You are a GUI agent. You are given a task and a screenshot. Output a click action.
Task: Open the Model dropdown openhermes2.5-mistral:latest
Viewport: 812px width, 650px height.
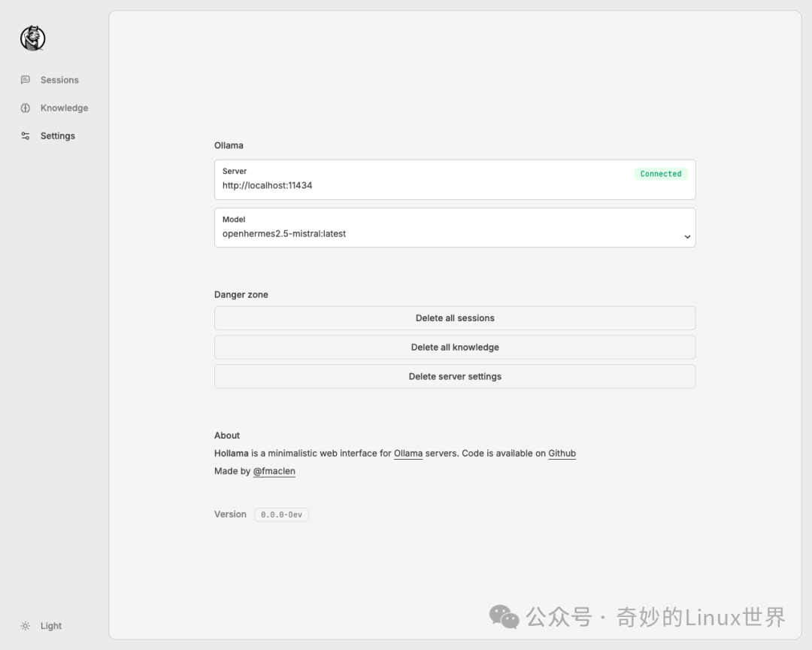455,227
